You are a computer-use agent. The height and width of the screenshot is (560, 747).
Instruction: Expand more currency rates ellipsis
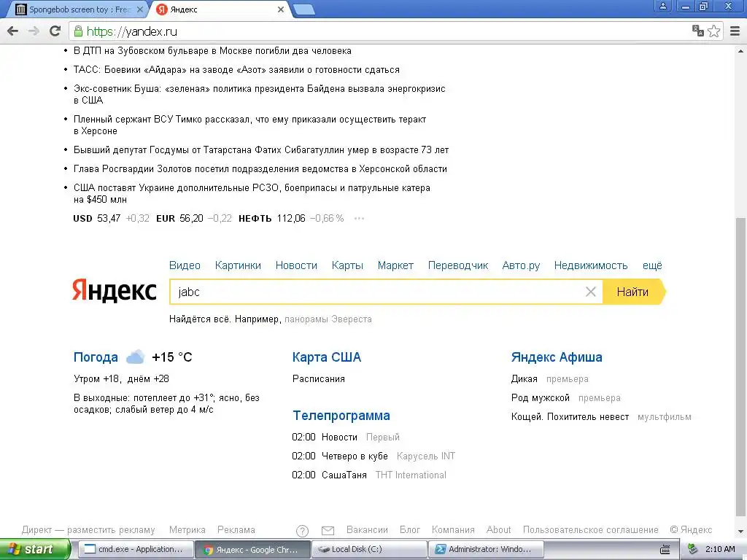(x=359, y=219)
